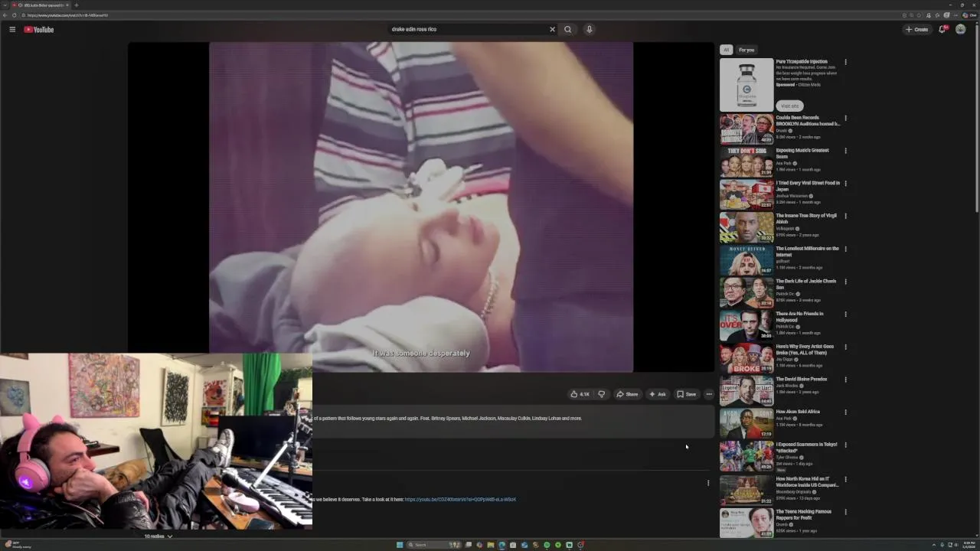Viewport: 980px width, 551px height.
Task: Open the Windows Start button
Action: [400, 545]
